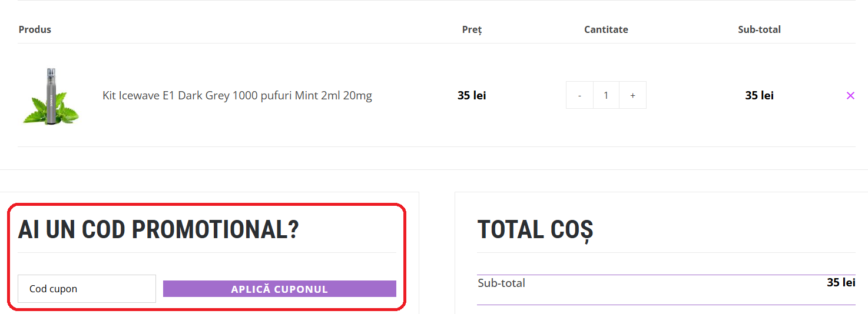This screenshot has height=314, width=868.
Task: Click the TOTAL COȘ heading
Action: click(535, 230)
